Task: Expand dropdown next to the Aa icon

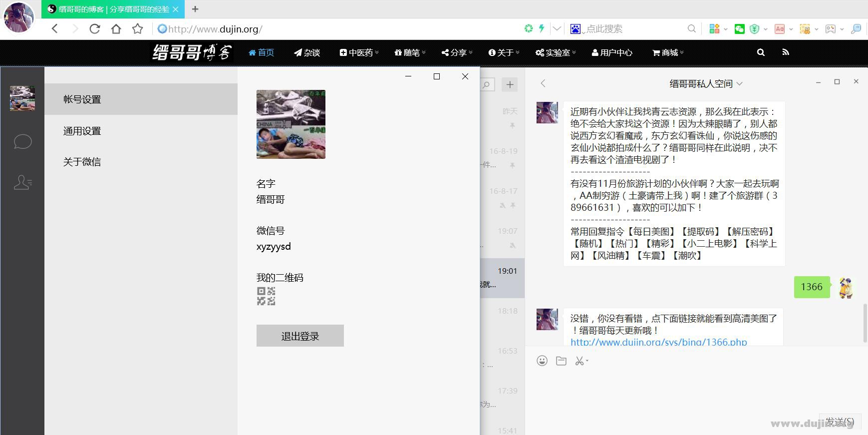Action: pyautogui.click(x=791, y=29)
